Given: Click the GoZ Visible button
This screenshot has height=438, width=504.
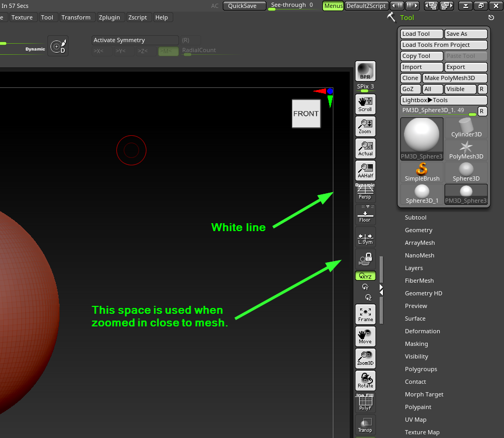Looking at the screenshot, I should 460,89.
